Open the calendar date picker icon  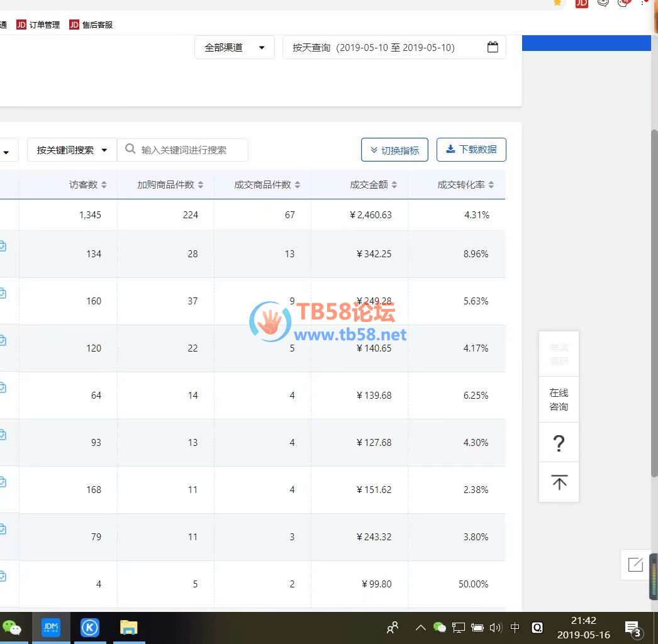(493, 47)
